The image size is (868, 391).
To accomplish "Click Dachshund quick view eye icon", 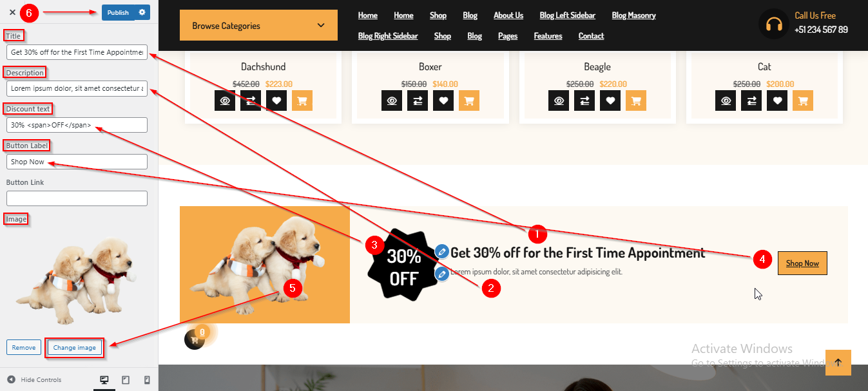I will click(x=225, y=100).
